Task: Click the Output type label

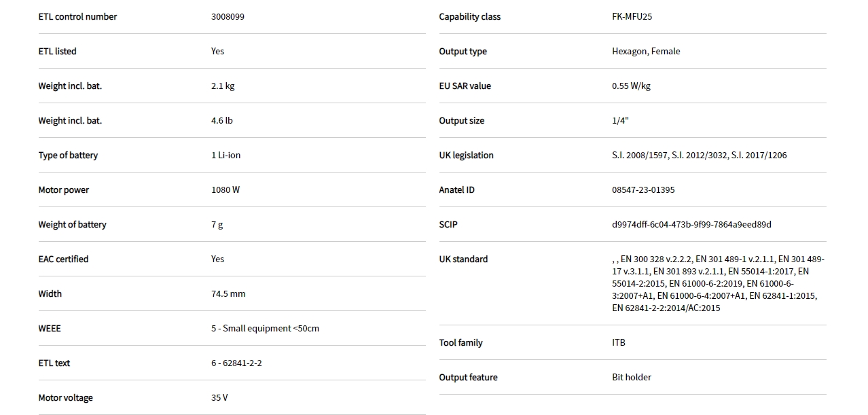Action: 463,52
